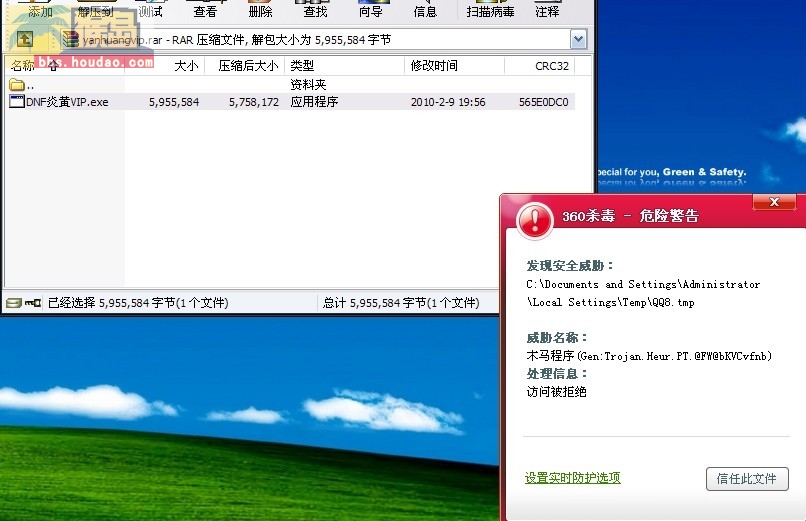Viewport: 806px width, 521px height.
Task: Open the Info (信息) toolbar button
Action: (x=425, y=10)
